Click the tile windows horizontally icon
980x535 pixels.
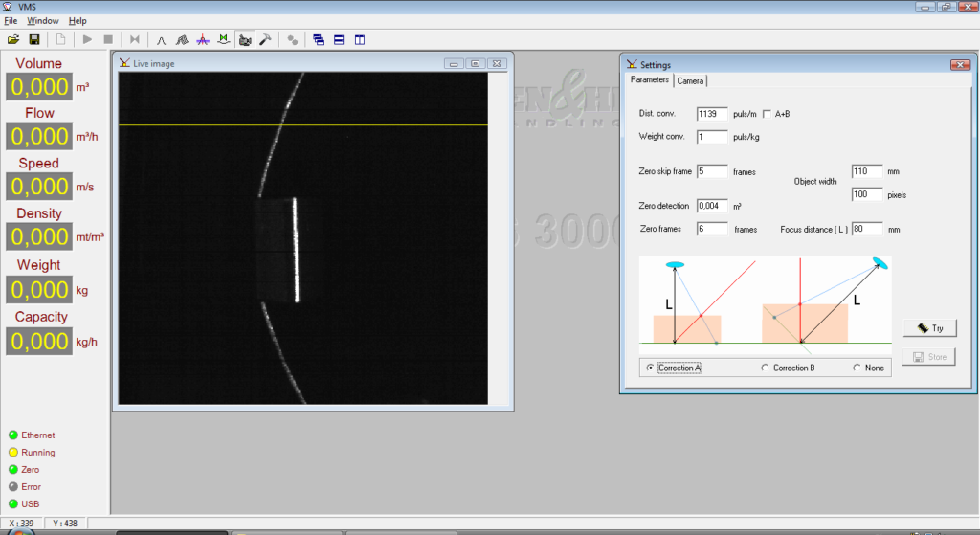(x=339, y=39)
